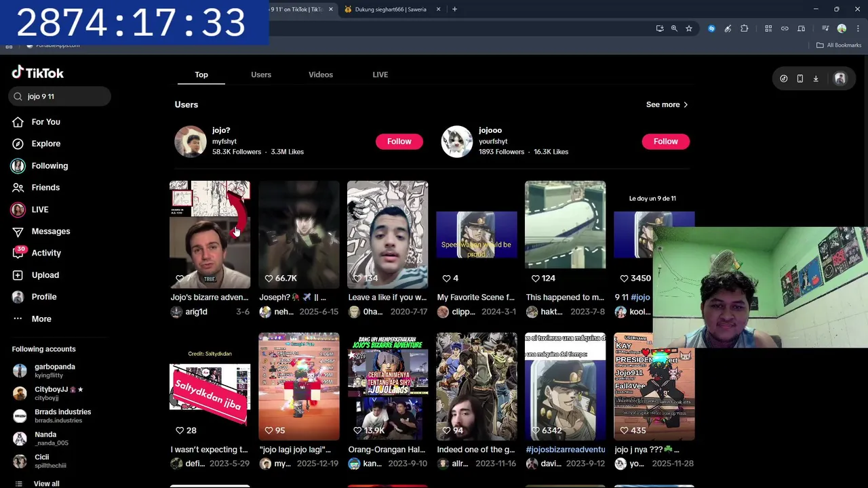
Task: Click the zoom magnifier in address bar
Action: (x=674, y=28)
